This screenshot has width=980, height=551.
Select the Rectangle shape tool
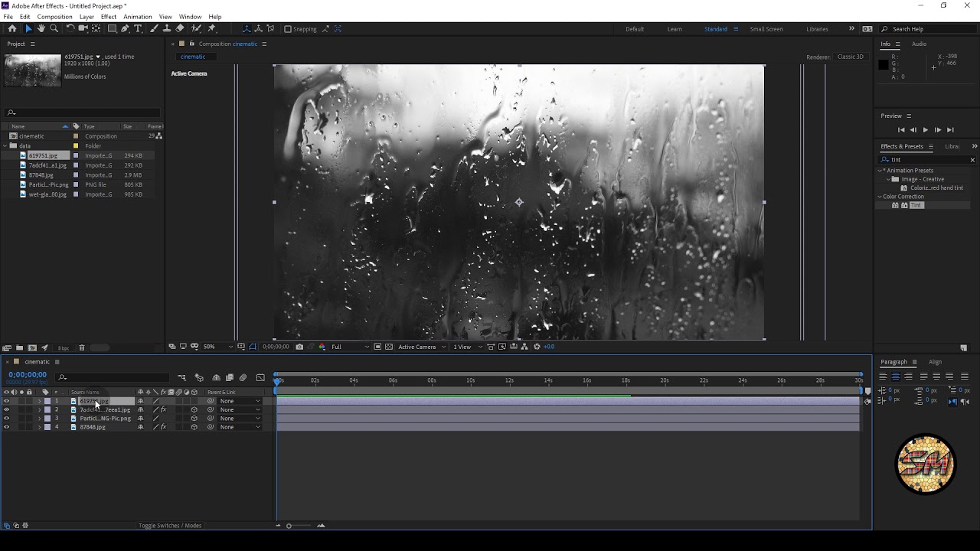tap(112, 29)
